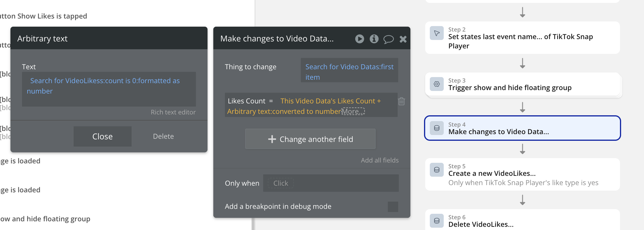Click the Step 6 database icon

[x=437, y=221]
